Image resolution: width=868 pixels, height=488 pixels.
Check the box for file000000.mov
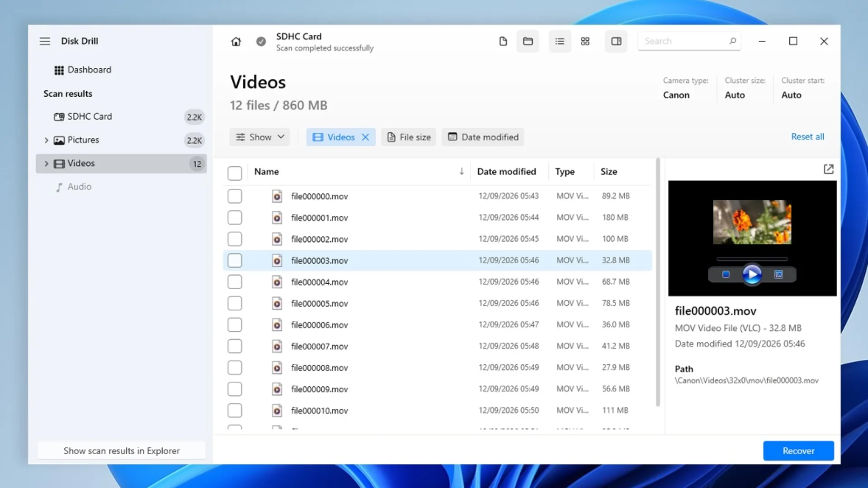coord(235,196)
